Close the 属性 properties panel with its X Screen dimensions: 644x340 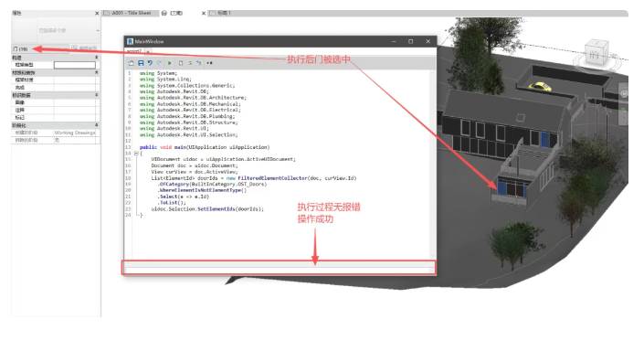click(97, 13)
